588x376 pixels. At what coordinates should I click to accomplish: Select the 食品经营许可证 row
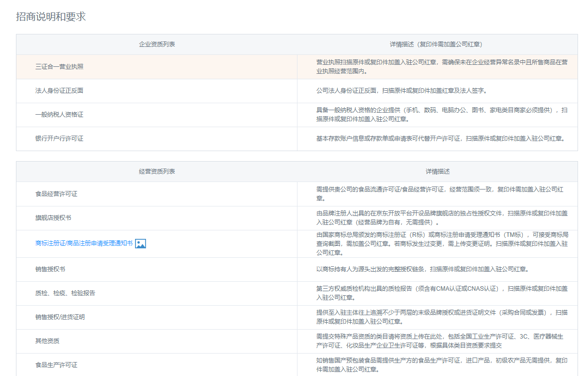tap(296, 194)
